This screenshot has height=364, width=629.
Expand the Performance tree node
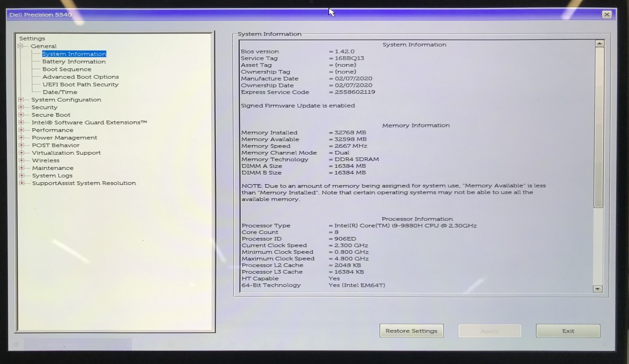[x=21, y=130]
